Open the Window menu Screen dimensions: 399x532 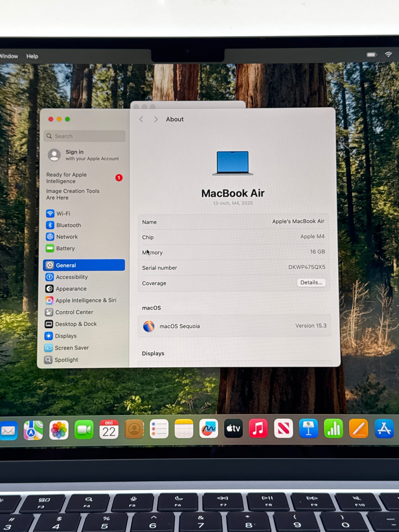pos(9,56)
